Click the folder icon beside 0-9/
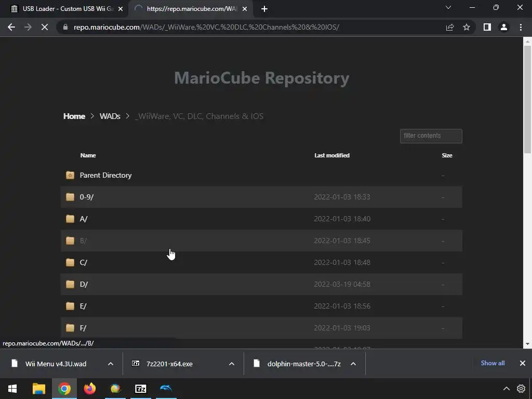Screen dimensions: 532x399 pos(70,197)
